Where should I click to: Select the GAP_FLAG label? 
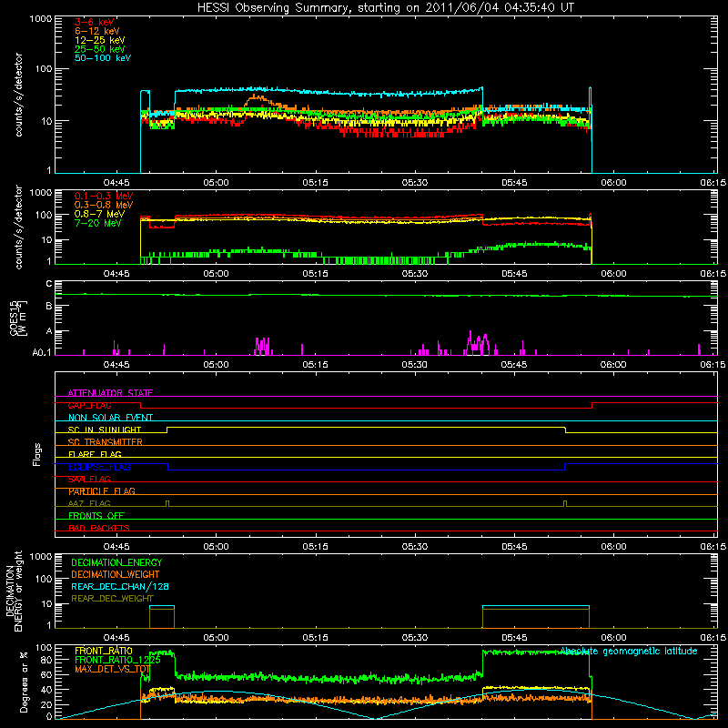[x=89, y=405]
